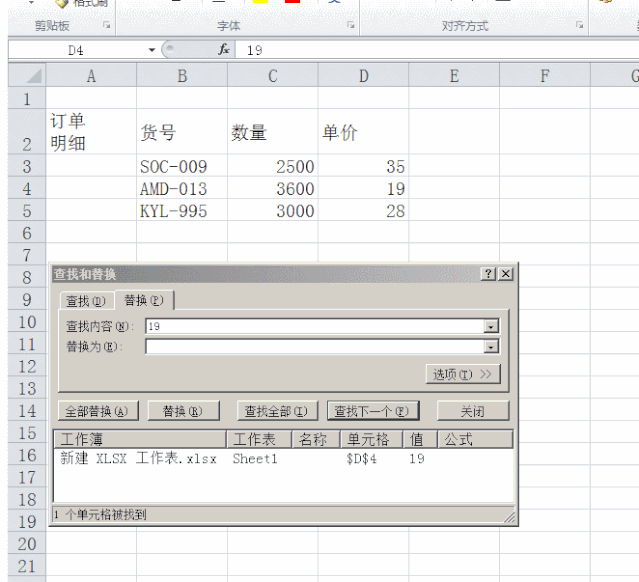Screen dimensions: 639x582
Task: Select column E header
Action: pyautogui.click(x=454, y=76)
